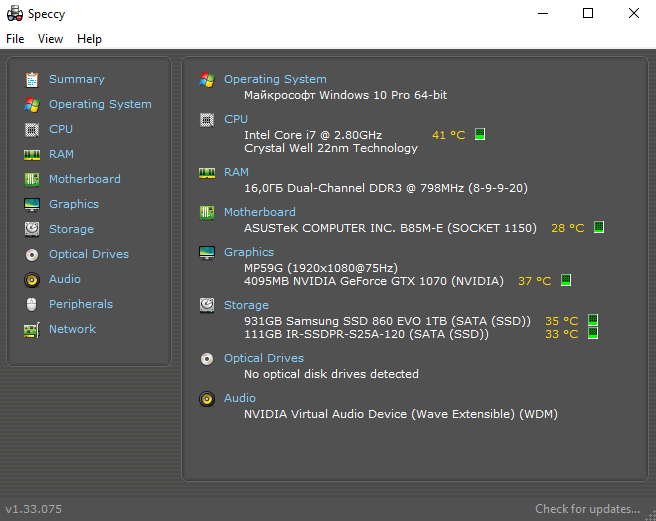Click the GPU temperature status icon
The height and width of the screenshot is (521, 656).
tap(566, 281)
